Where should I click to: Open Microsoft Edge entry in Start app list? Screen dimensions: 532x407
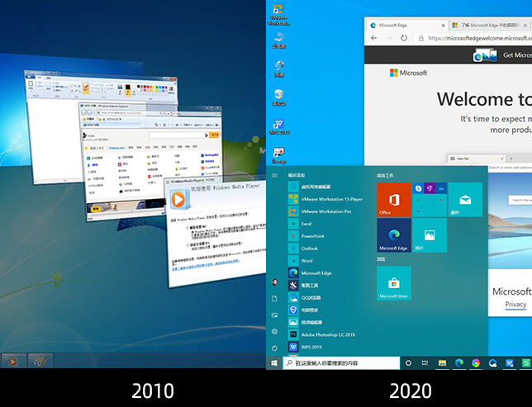(x=310, y=273)
